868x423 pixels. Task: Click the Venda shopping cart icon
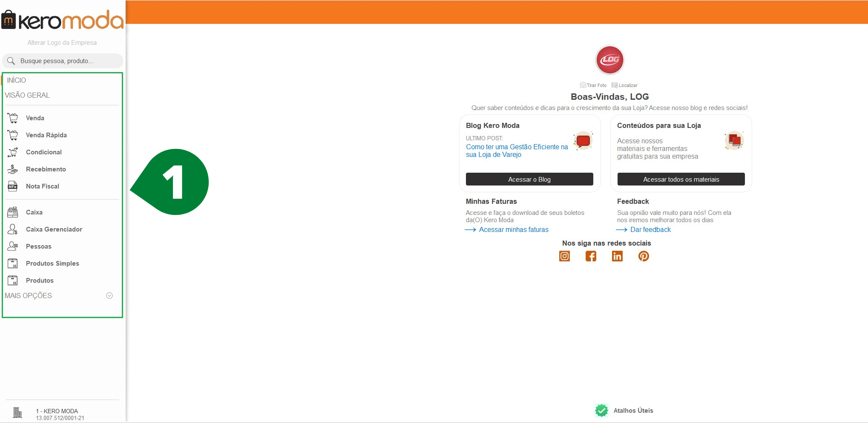(13, 118)
